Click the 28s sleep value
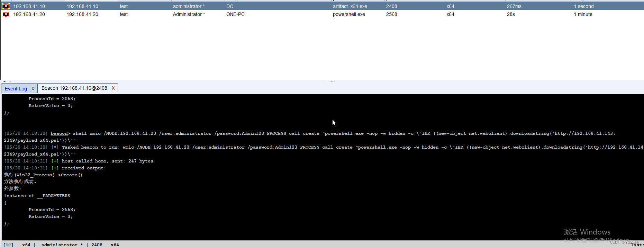The width and height of the screenshot is (644, 247). [511, 14]
